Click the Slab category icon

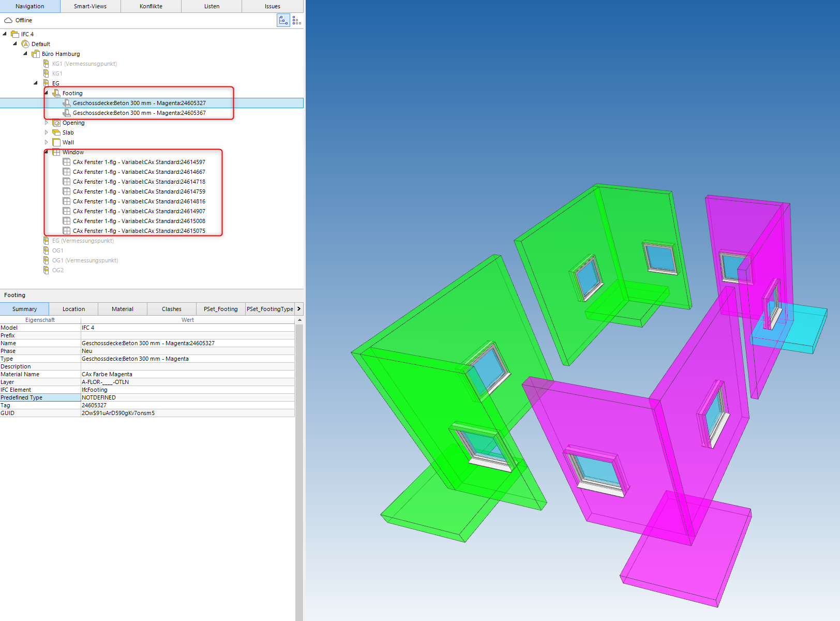56,132
